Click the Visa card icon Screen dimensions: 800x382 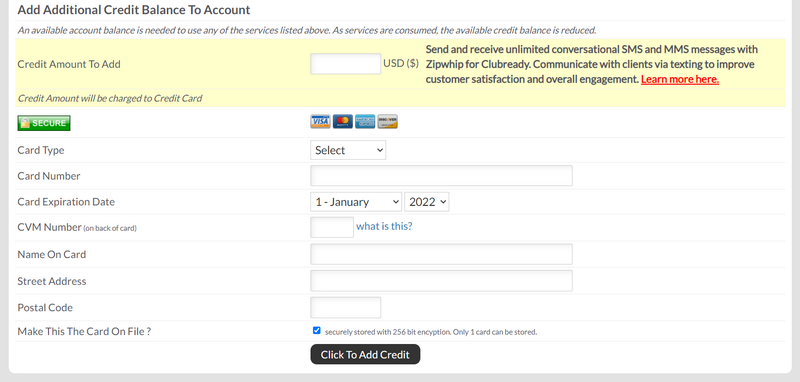click(x=320, y=121)
